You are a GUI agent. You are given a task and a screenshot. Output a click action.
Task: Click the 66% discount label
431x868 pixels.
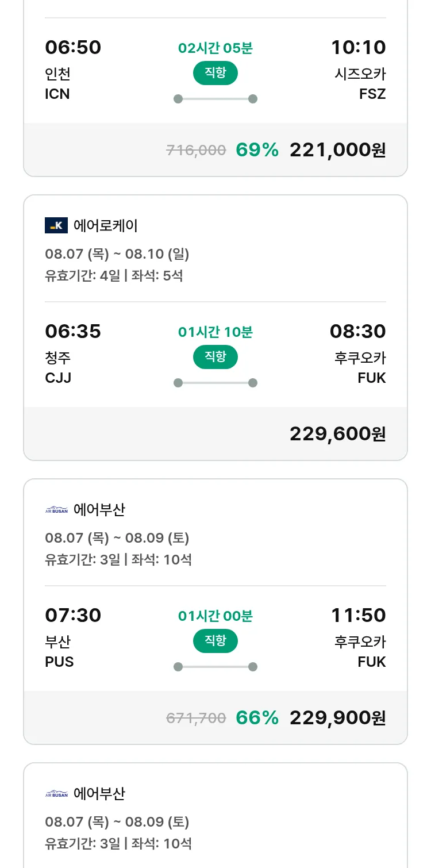[257, 718]
